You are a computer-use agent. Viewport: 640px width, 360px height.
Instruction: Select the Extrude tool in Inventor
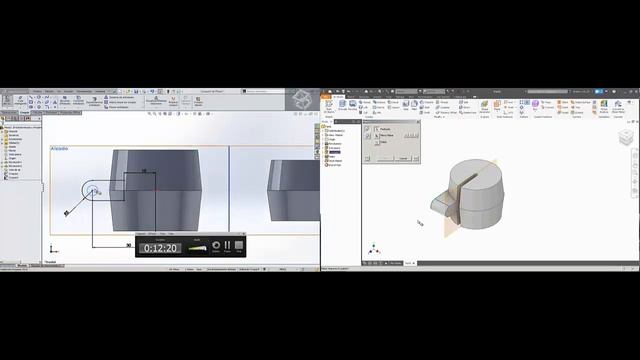point(342,106)
